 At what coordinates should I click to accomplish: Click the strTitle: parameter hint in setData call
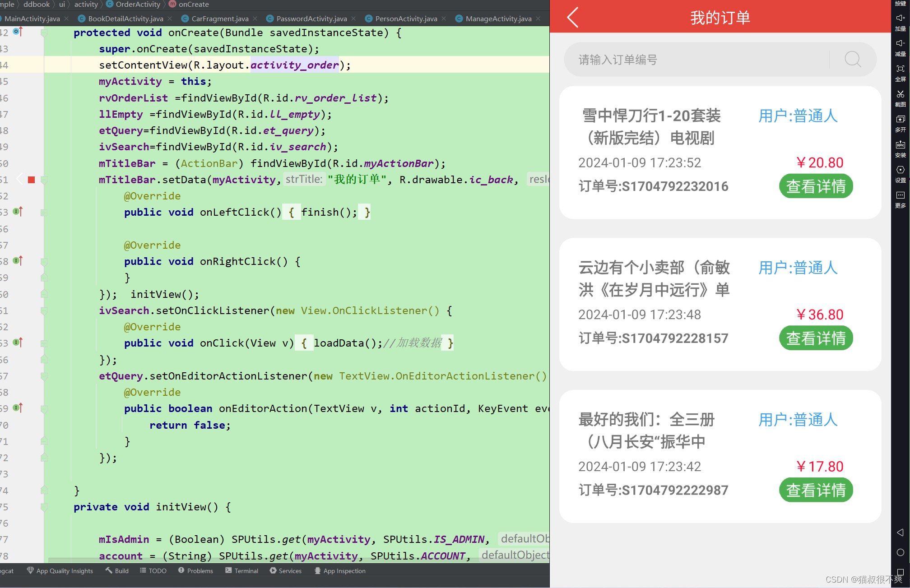(304, 179)
